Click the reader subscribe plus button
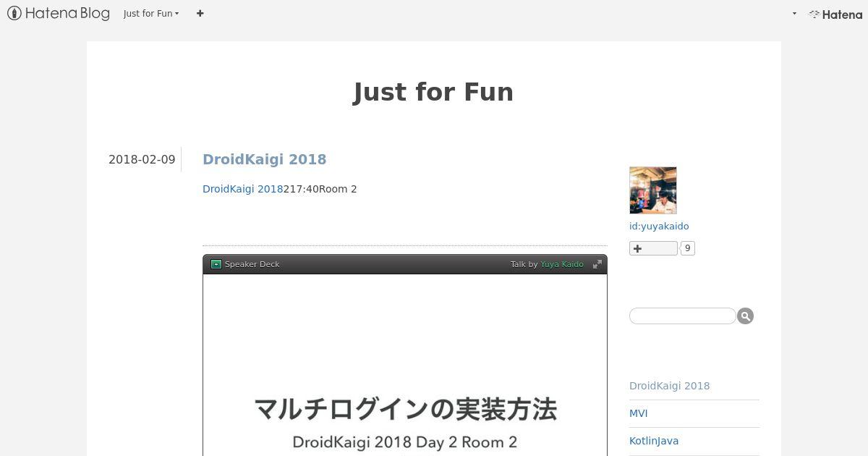The image size is (868, 456). [x=653, y=248]
